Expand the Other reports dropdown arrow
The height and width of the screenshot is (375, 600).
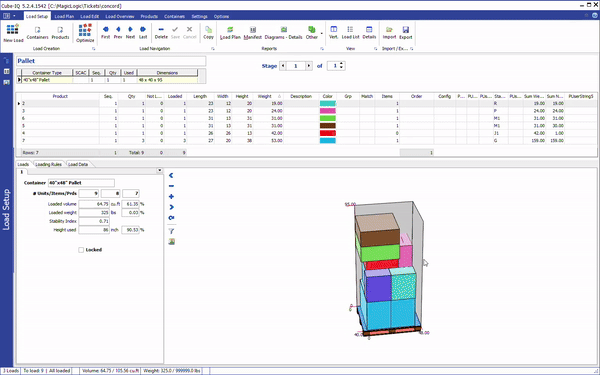coord(321,33)
